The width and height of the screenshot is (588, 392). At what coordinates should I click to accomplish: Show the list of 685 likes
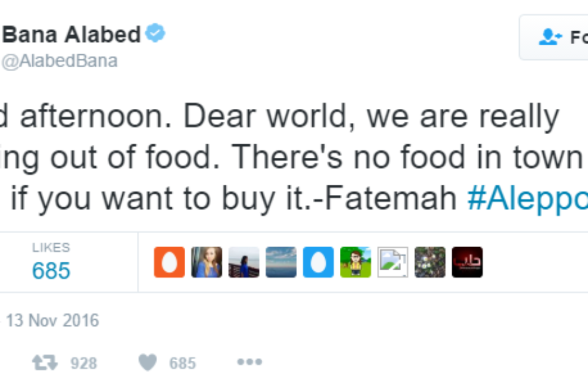[51, 263]
